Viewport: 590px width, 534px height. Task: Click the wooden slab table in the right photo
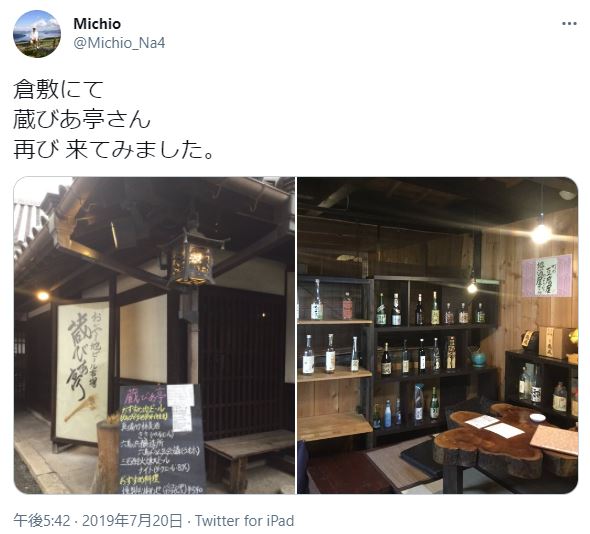(504, 442)
